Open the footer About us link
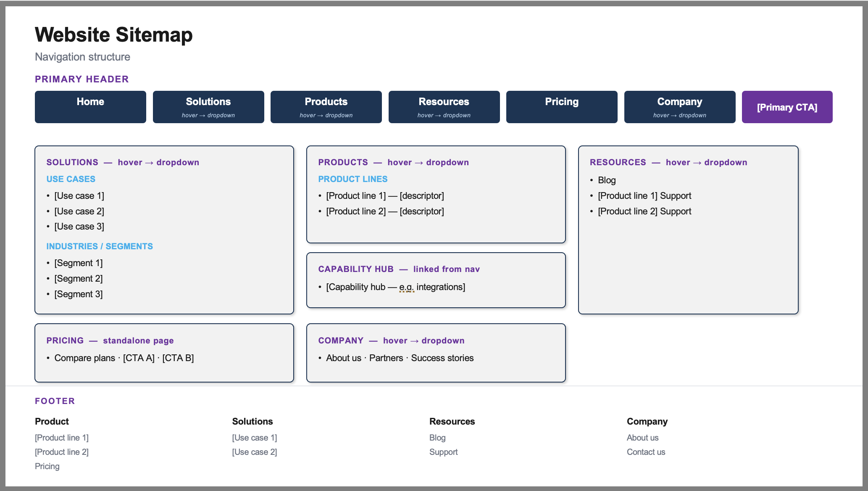This screenshot has height=491, width=868. coord(643,438)
